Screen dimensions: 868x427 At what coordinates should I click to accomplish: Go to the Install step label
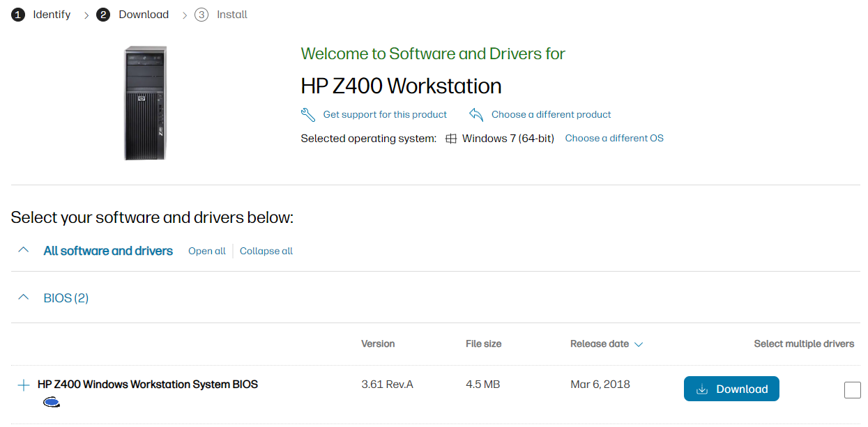(x=232, y=15)
